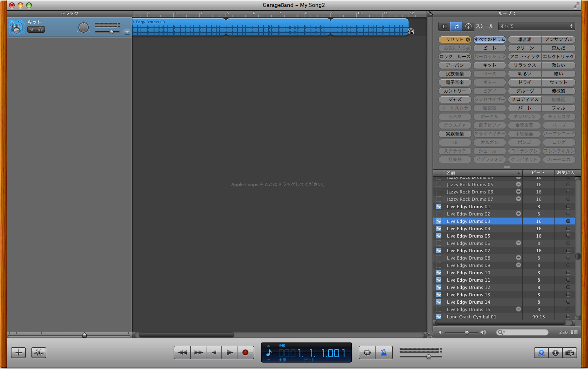Click the rewind button

click(x=182, y=352)
